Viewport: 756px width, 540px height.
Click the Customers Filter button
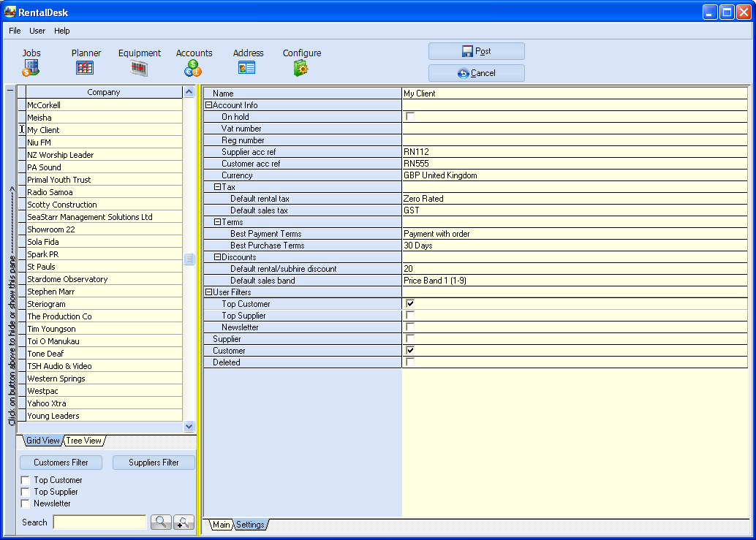pos(61,463)
